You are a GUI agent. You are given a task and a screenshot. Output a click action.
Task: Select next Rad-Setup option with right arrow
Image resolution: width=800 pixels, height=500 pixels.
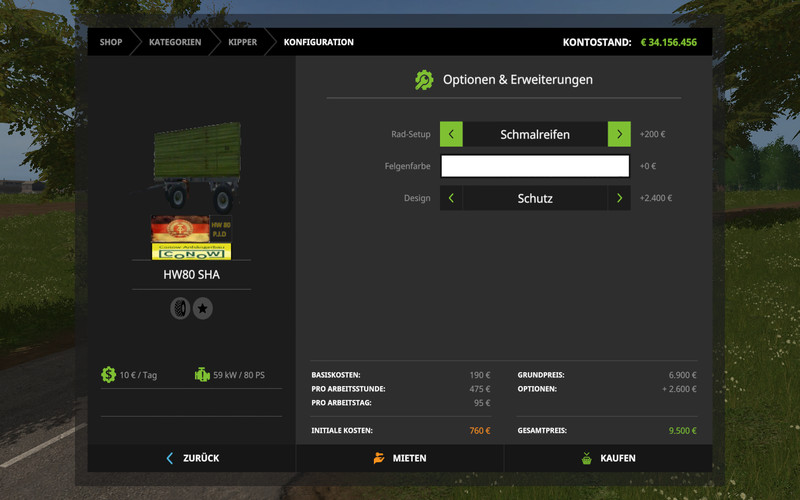pos(619,134)
